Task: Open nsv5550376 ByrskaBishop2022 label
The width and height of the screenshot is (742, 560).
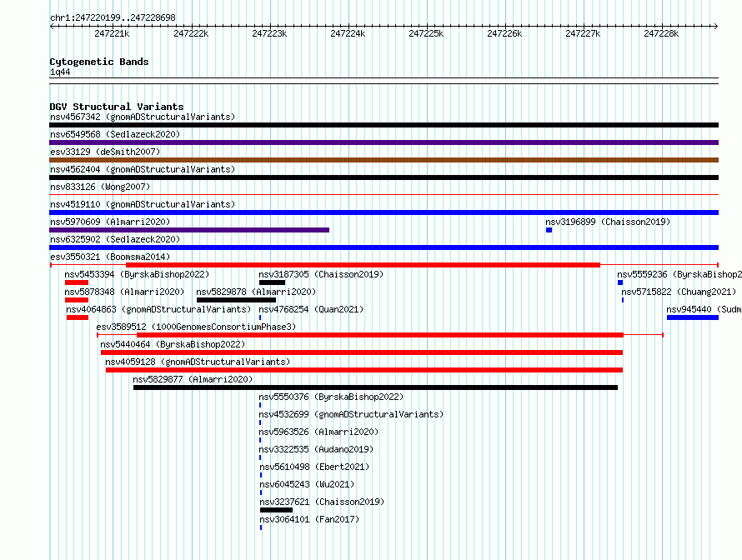Action: 331,397
